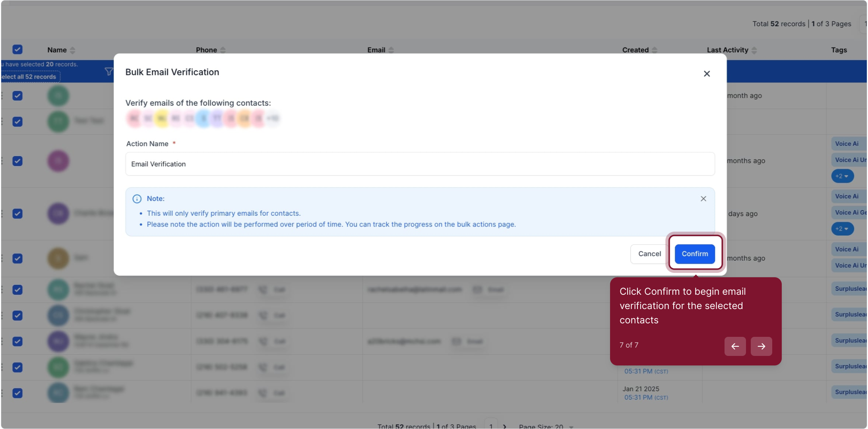Screen dimensions: 868x429
Task: Click the info icon beside Note
Action: 137,199
